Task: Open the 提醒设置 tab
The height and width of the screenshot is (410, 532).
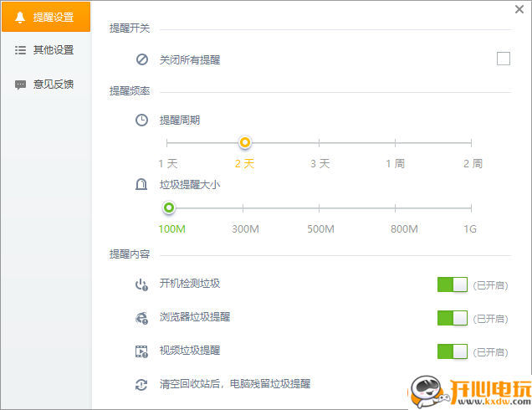Action: tap(46, 17)
